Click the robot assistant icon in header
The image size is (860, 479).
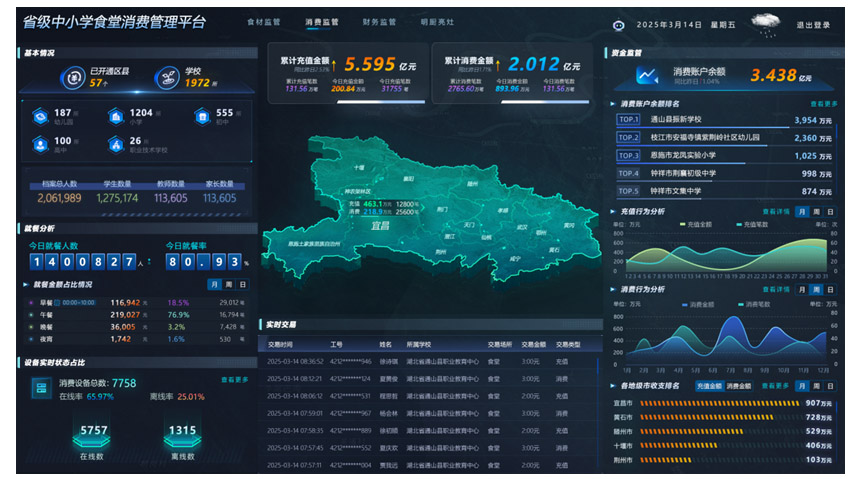tap(618, 25)
